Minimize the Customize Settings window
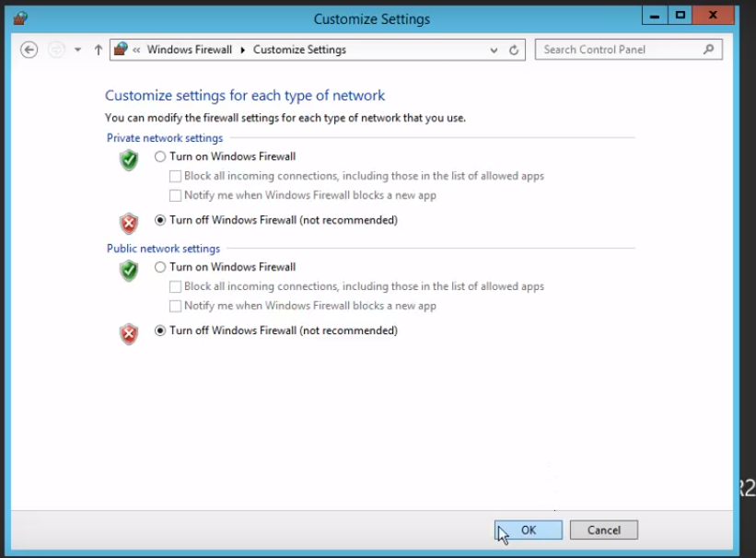This screenshot has height=558, width=756. point(655,16)
